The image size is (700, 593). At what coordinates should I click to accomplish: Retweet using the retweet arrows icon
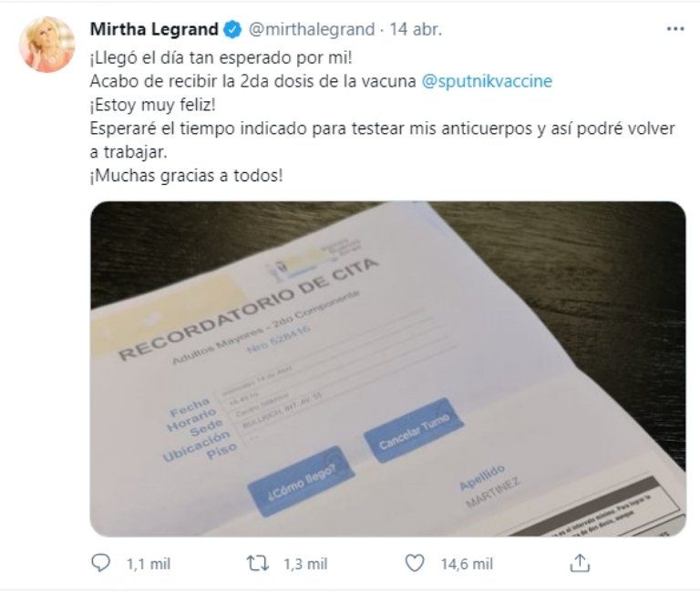click(259, 564)
